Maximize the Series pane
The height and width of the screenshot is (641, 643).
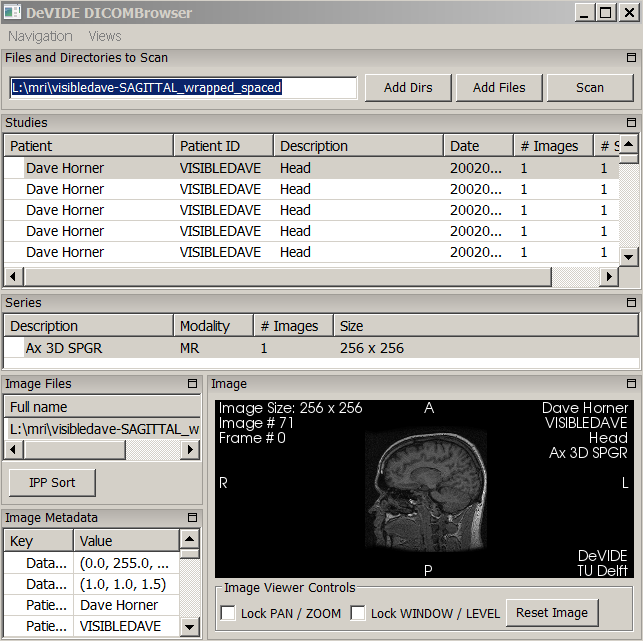[631, 302]
